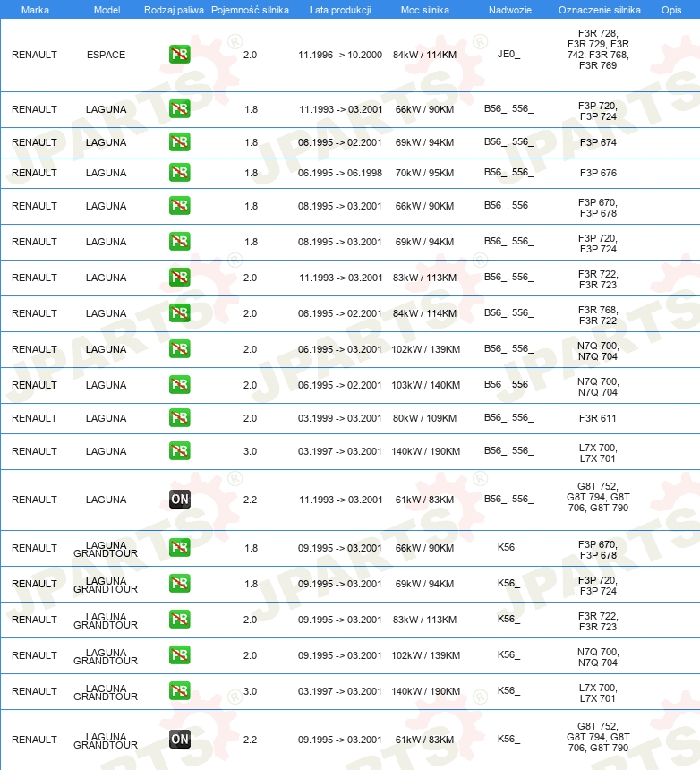Viewport: 700px width, 770px height.
Task: Click the petrol icon for Laguna F3R 611
Action: 180,417
